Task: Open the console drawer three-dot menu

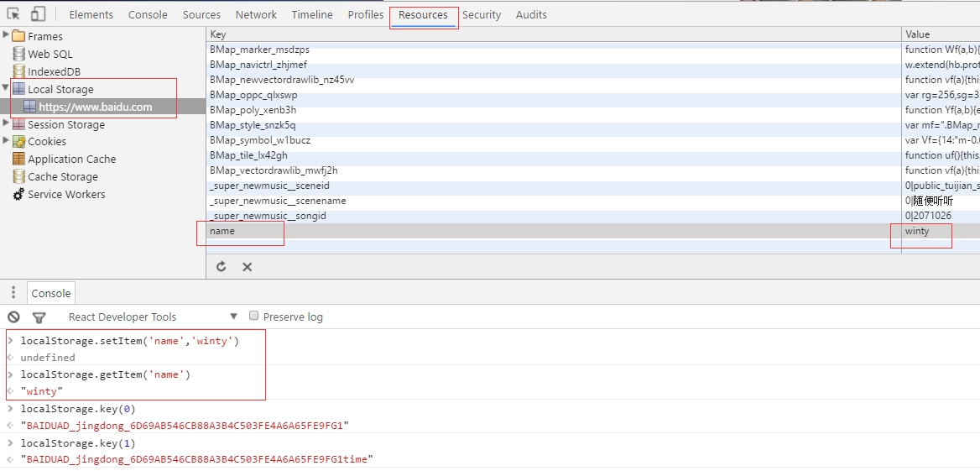Action: click(x=13, y=292)
